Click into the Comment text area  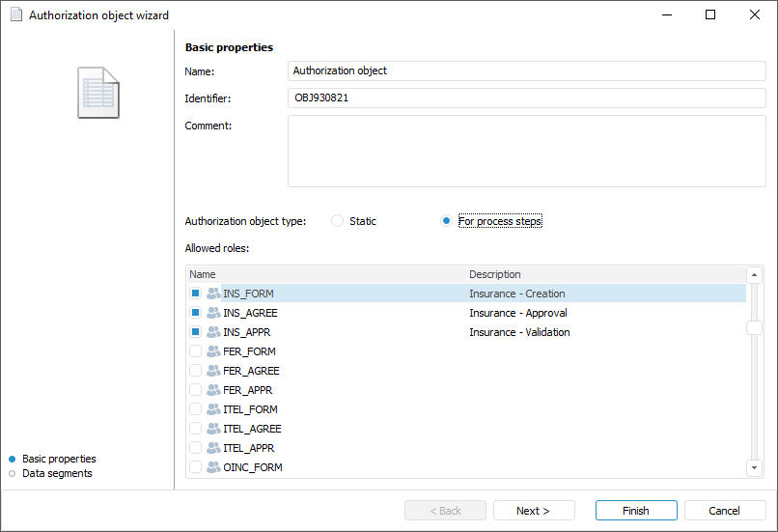(x=526, y=152)
